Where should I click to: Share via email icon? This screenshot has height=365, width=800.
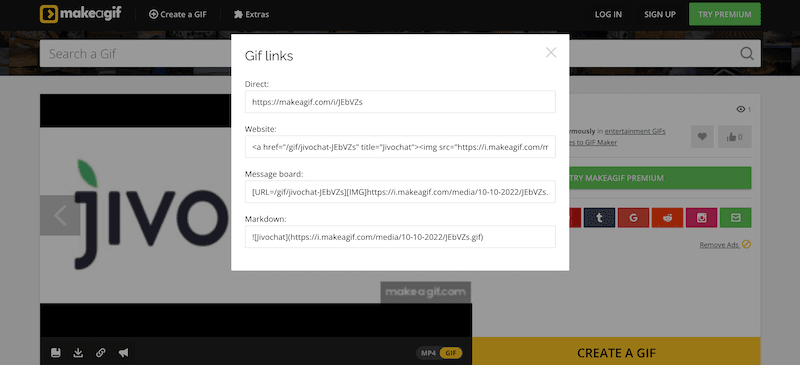(x=735, y=217)
